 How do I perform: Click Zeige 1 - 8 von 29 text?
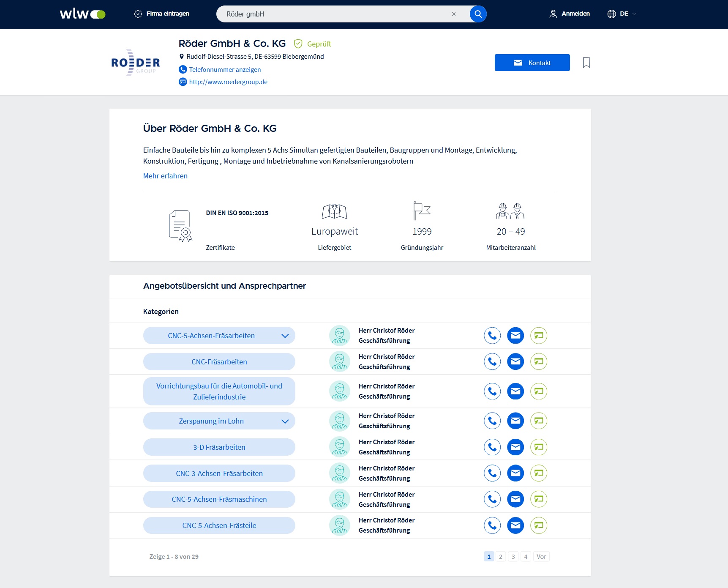pyautogui.click(x=174, y=557)
